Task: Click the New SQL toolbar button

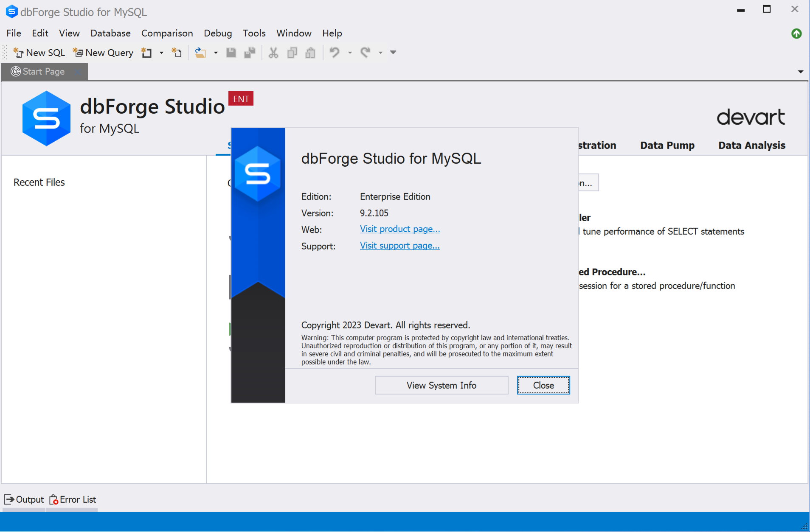Action: [39, 53]
